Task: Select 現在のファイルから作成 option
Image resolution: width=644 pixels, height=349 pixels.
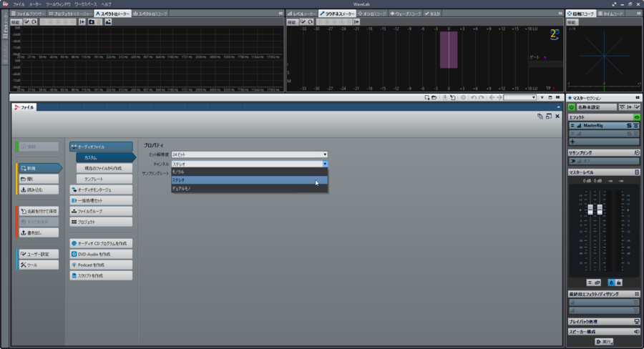Action: [104, 168]
